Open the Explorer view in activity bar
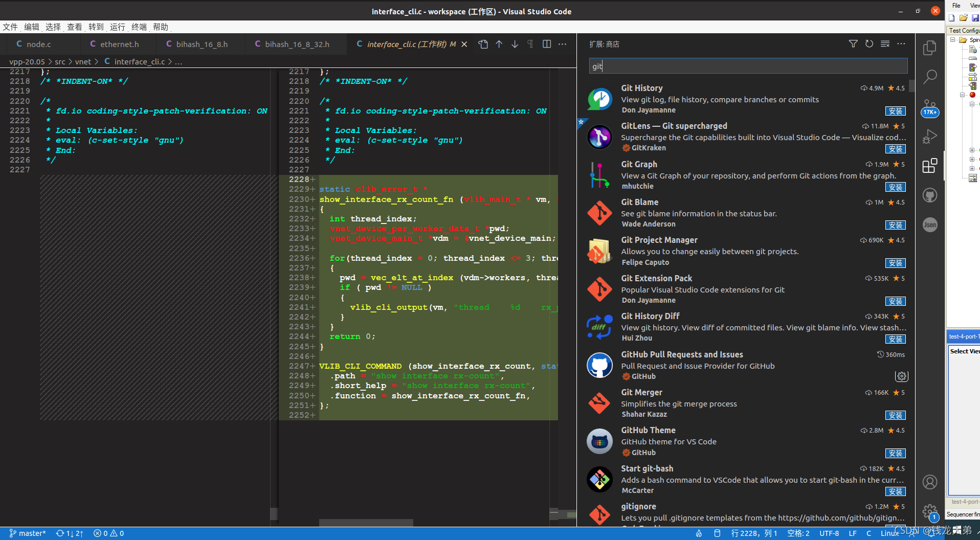980x540 pixels. coord(930,48)
